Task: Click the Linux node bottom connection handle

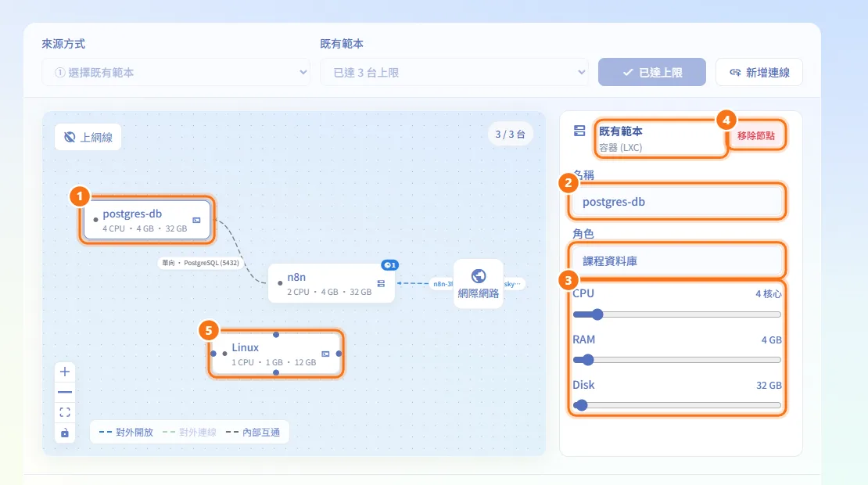Action: point(276,372)
